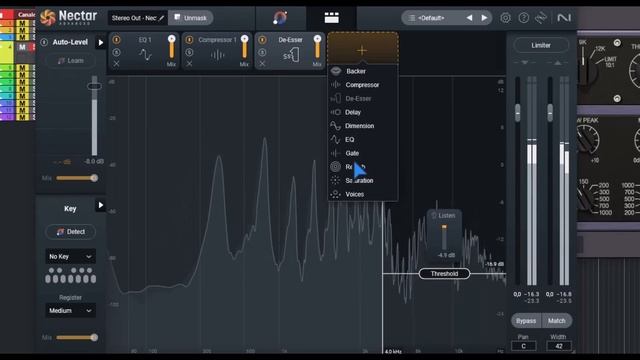The width and height of the screenshot is (640, 360).
Task: Click the add module plus slot
Action: (x=362, y=49)
